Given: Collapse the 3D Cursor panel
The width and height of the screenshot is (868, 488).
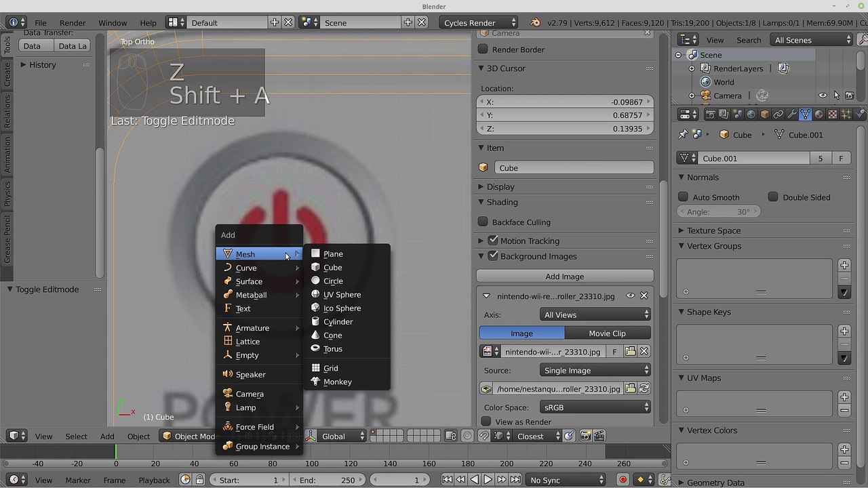Looking at the screenshot, I should 481,68.
